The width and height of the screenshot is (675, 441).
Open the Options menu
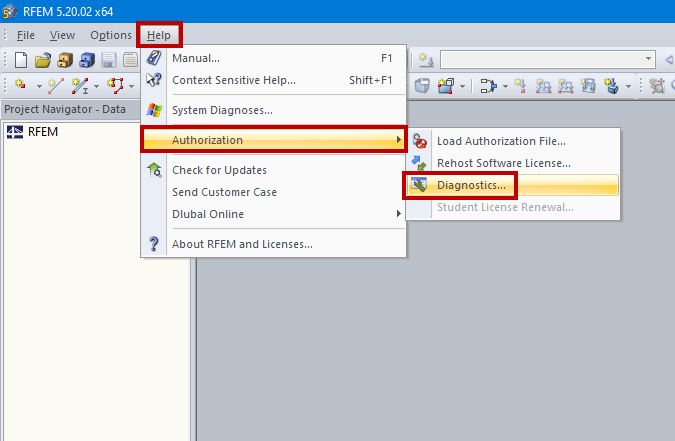pyautogui.click(x=111, y=35)
